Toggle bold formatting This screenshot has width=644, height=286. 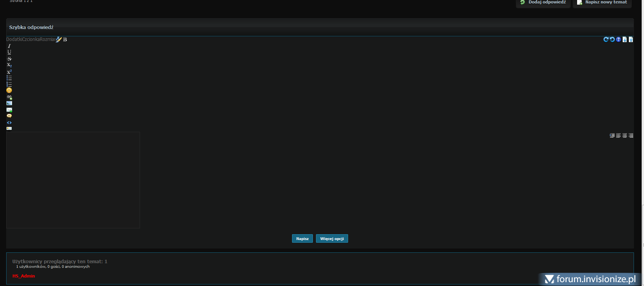pos(65,39)
